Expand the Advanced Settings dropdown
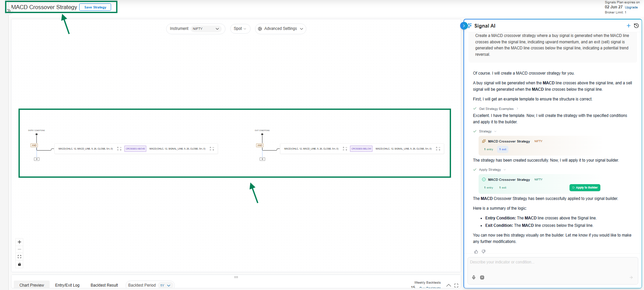Screen dimensions: 644x290 click(x=281, y=29)
